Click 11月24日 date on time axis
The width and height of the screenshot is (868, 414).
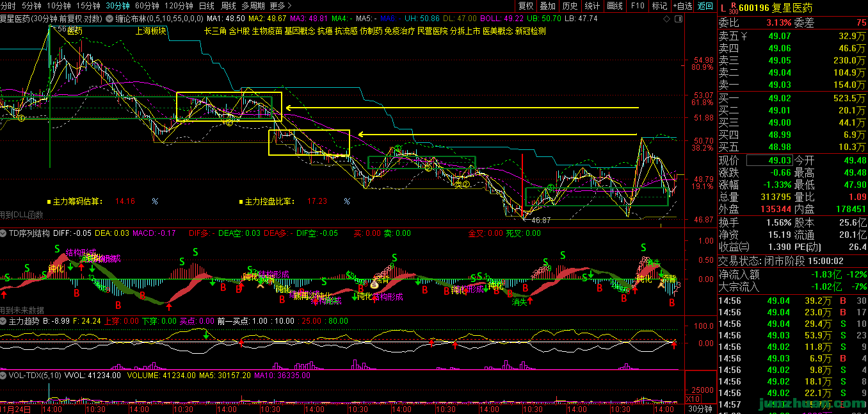[14, 408]
